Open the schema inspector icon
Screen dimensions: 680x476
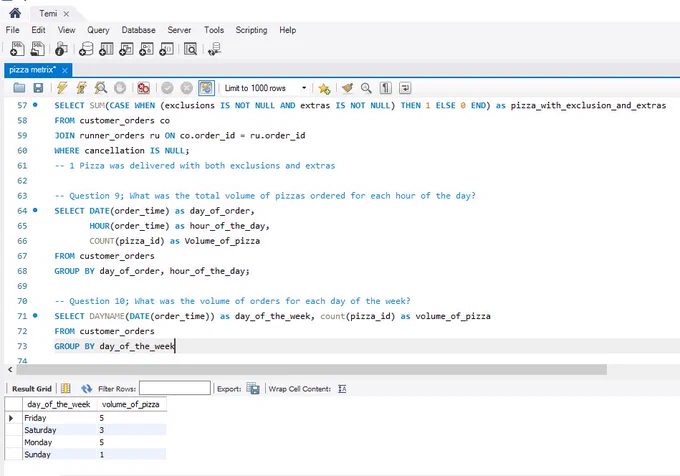pos(61,49)
